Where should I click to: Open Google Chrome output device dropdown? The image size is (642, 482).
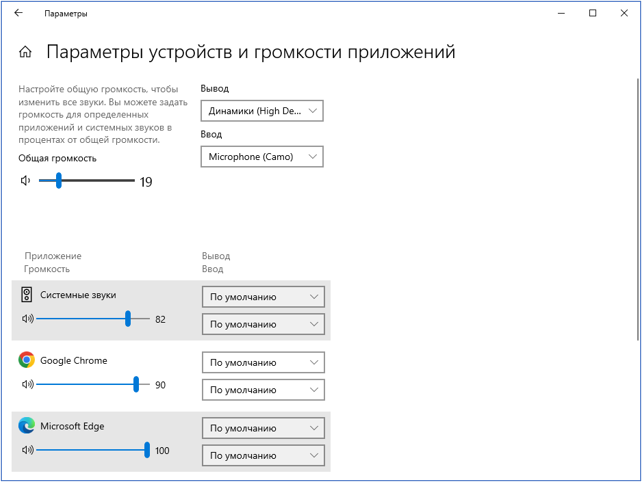click(x=264, y=362)
